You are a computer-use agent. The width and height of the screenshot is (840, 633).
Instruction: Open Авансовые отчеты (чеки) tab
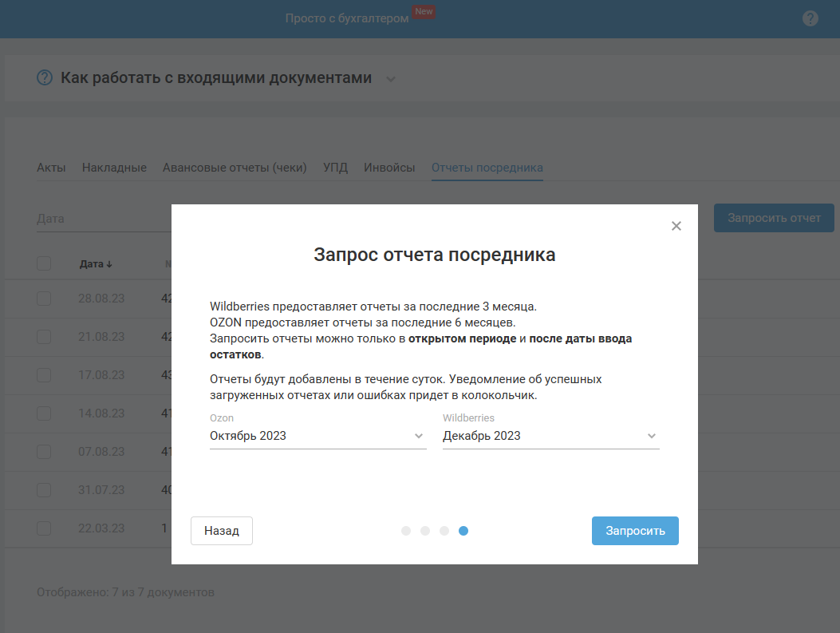235,168
